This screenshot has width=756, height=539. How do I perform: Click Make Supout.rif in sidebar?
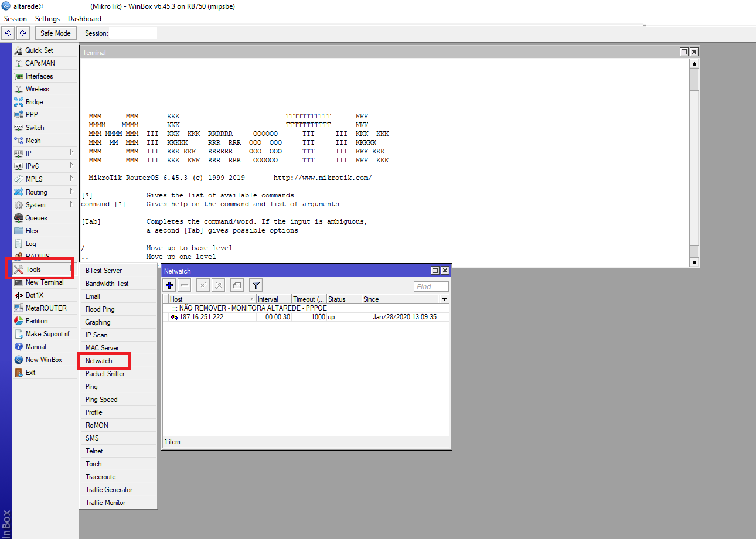click(x=45, y=334)
